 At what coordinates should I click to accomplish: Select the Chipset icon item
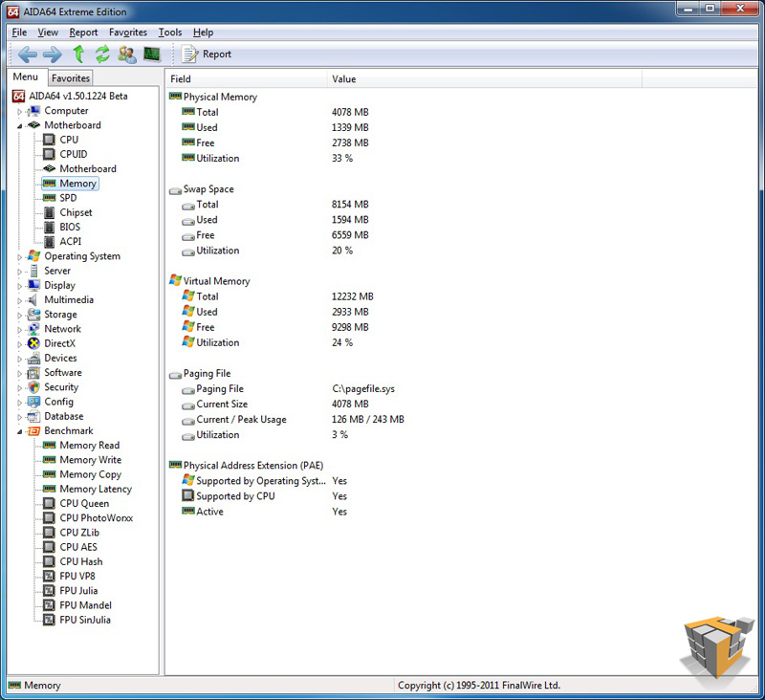[49, 212]
